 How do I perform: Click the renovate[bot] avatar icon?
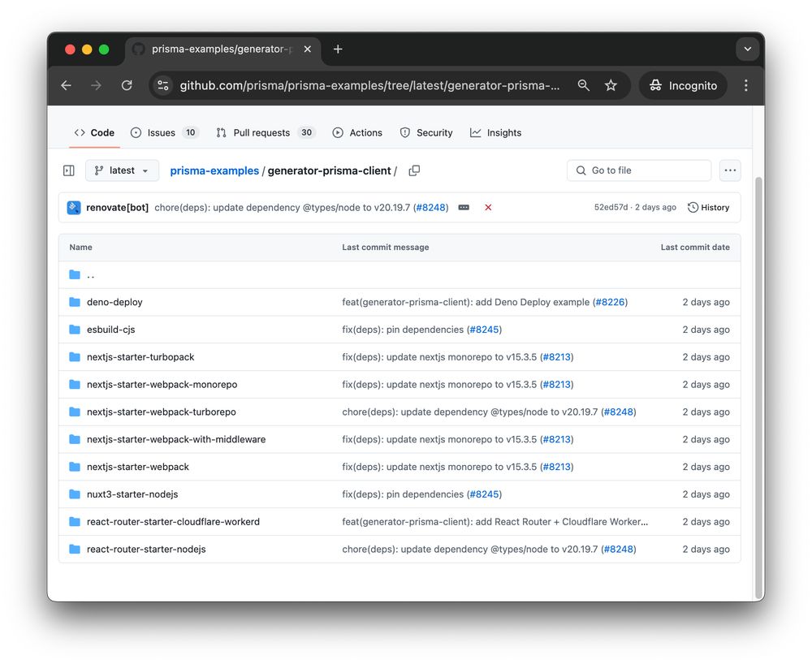(x=74, y=208)
